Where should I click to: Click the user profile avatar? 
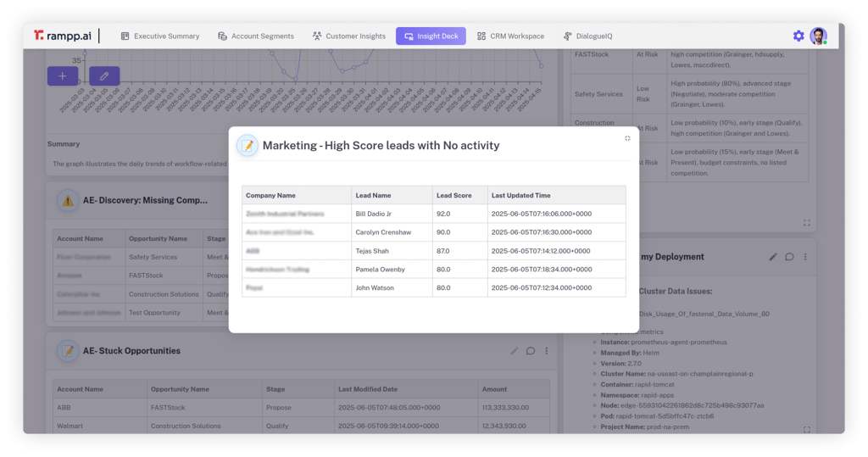point(817,36)
